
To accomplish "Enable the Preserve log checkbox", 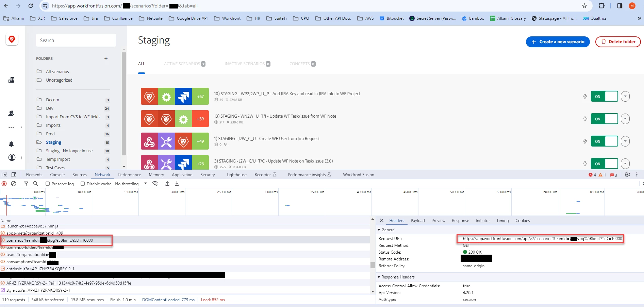I will (48, 184).
